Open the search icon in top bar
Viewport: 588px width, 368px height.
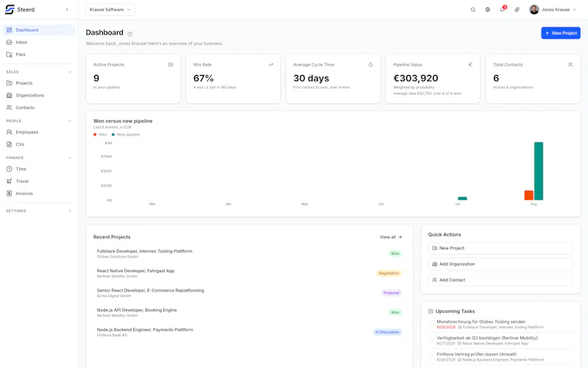473,10
